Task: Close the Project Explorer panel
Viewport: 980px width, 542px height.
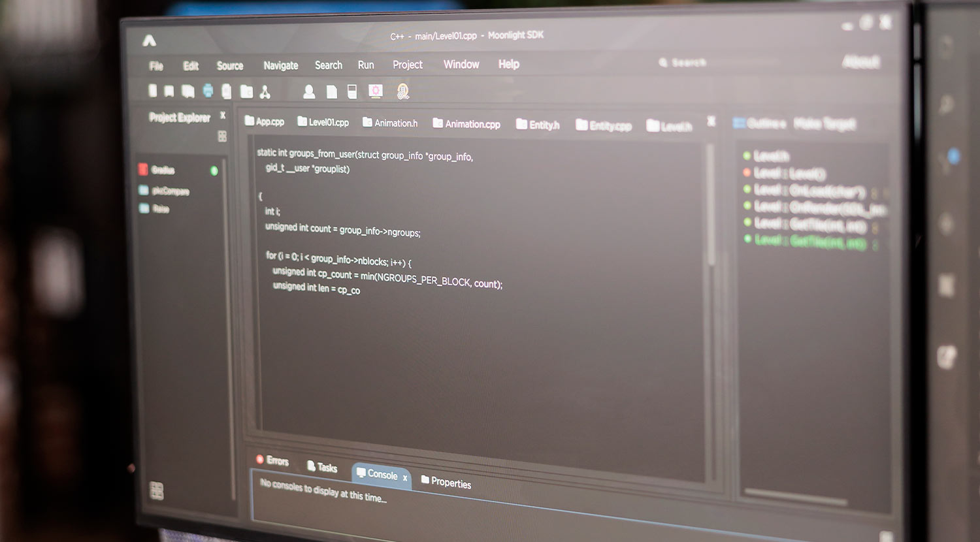Action: (x=223, y=116)
